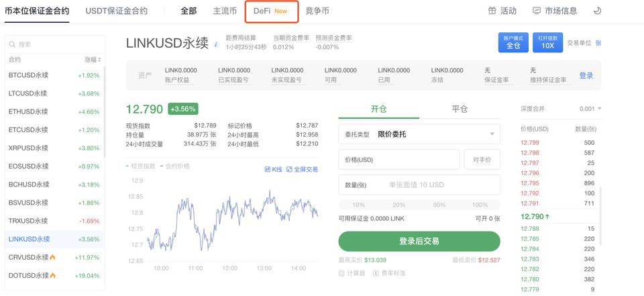Screen dimensions: 644x296
Task: Click the 价格(USD) input field
Action: pos(398,160)
